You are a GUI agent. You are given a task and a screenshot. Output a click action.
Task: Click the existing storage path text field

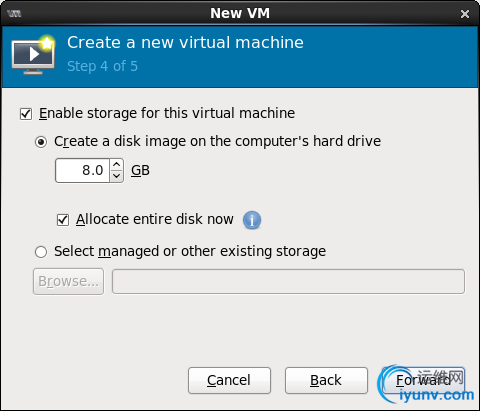tap(288, 282)
